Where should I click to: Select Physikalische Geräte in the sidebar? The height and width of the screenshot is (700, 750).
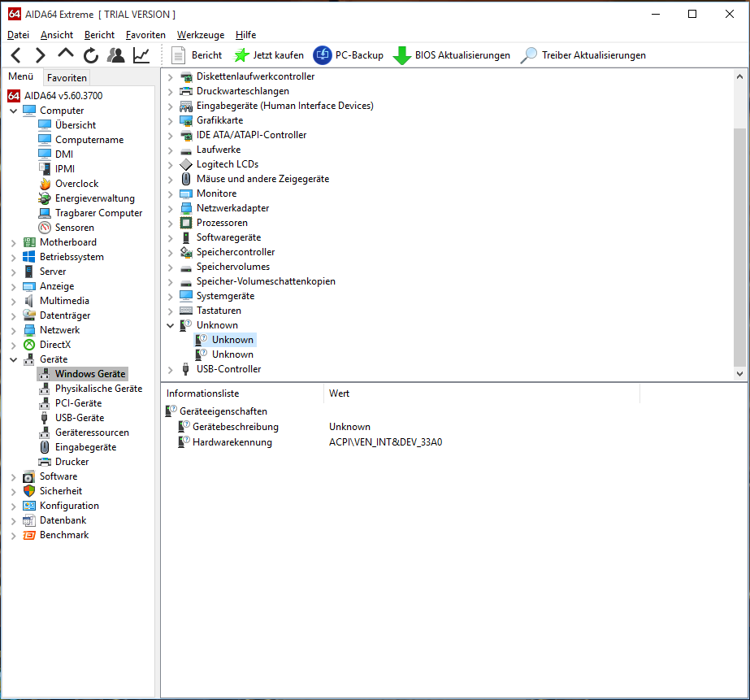pyautogui.click(x=98, y=389)
